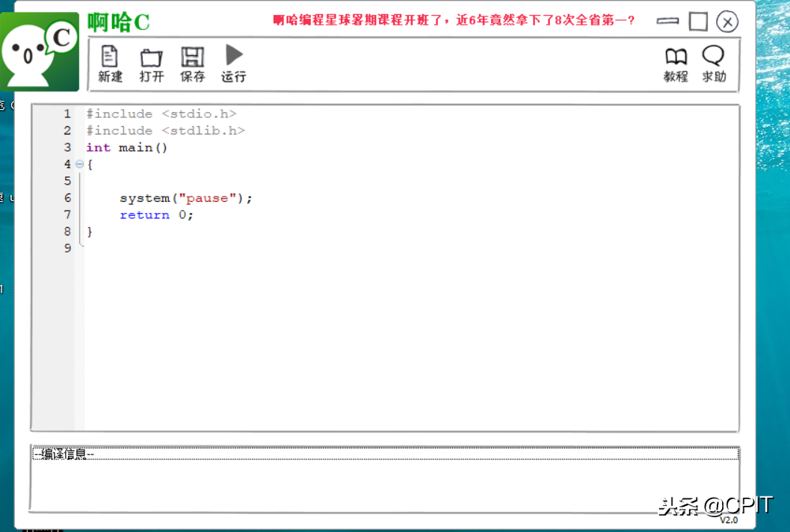The image size is (790, 532).
Task: Click line number 9 in gutter
Action: coord(67,248)
